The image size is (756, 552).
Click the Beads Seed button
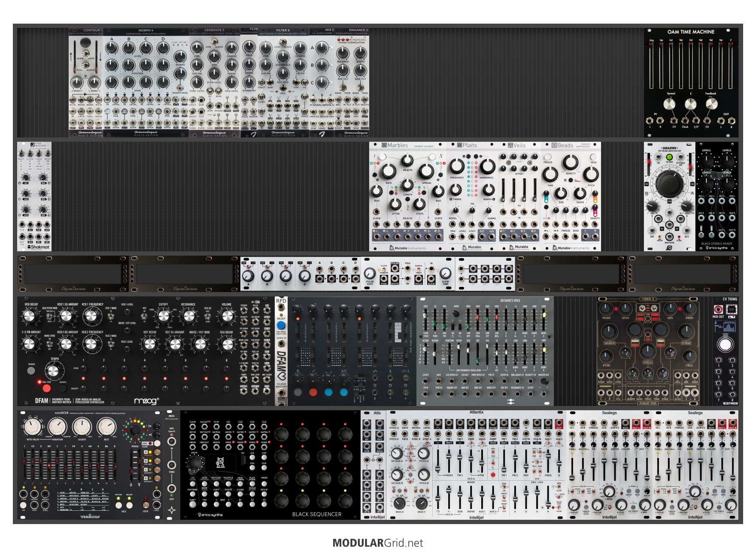pos(593,157)
